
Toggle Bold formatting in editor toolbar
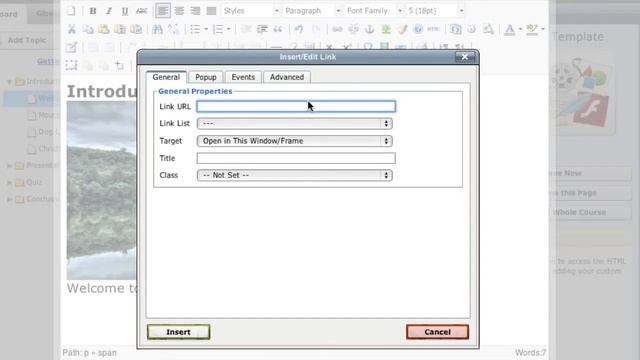93,11
